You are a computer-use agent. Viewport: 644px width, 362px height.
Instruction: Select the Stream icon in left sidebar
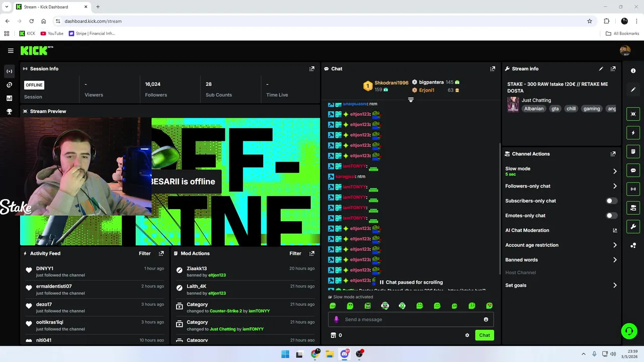pyautogui.click(x=9, y=71)
